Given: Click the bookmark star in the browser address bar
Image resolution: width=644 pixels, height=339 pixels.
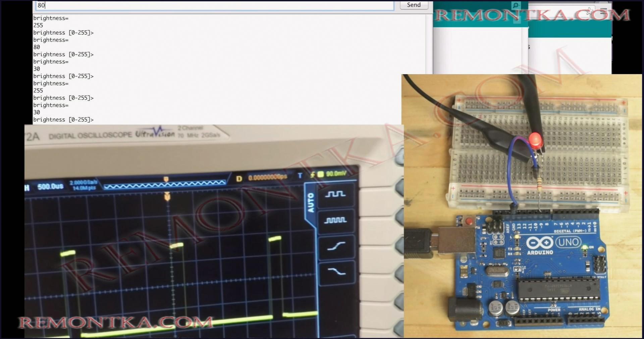Looking at the screenshot, I should point(590,11).
